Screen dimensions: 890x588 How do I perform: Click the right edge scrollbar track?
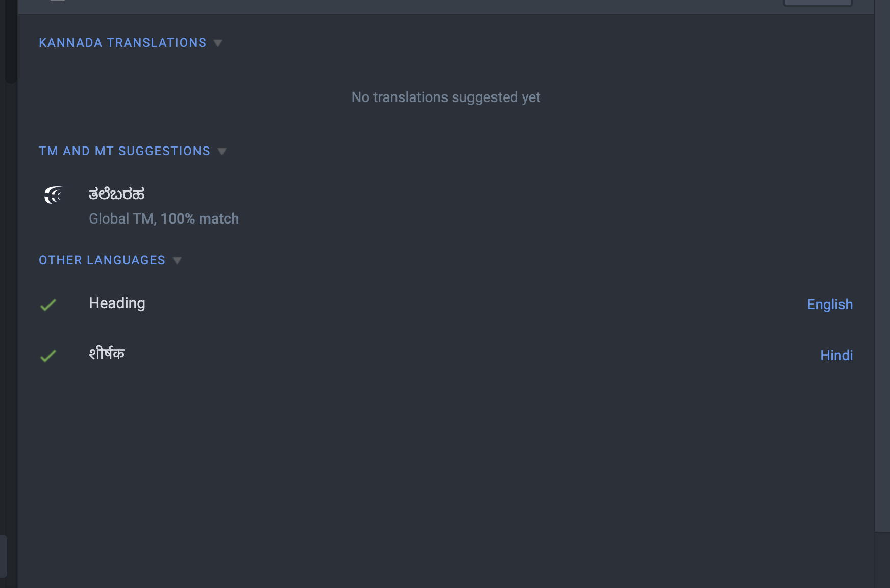click(x=882, y=265)
